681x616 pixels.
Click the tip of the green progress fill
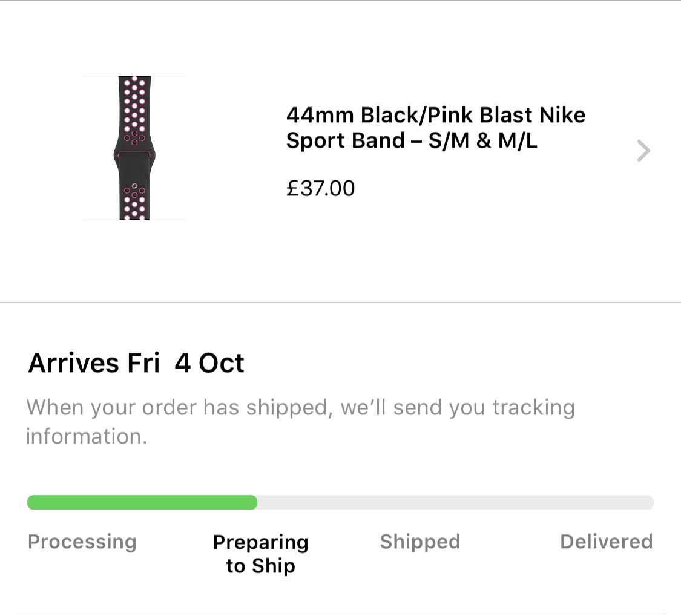[253, 502]
